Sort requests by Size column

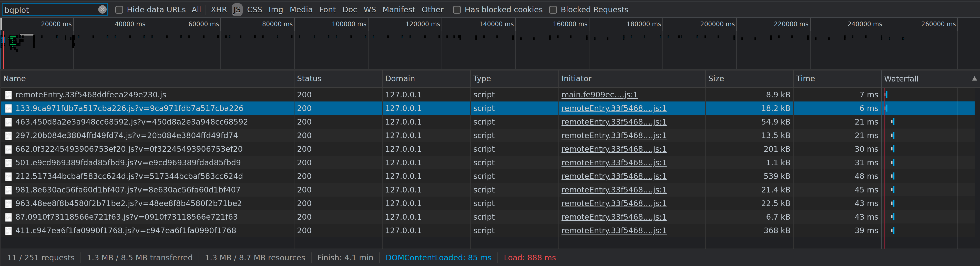tap(749, 78)
